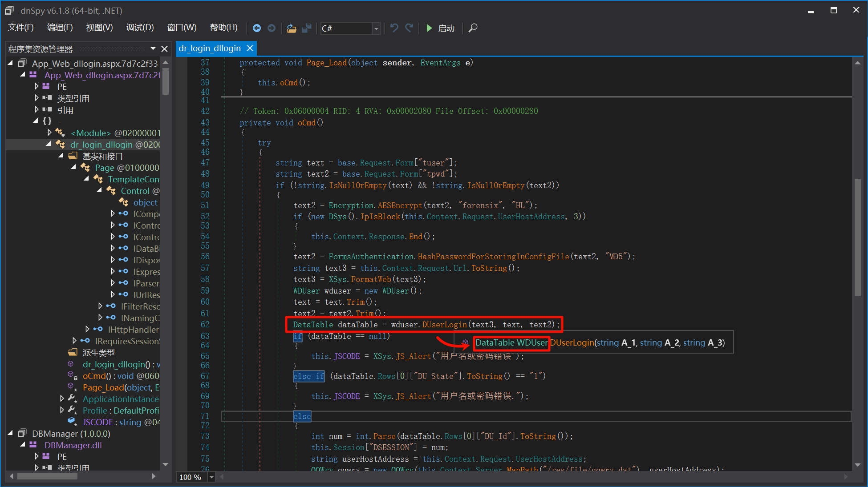Viewport: 868px width, 487px height.
Task: Open the 调试(D) debug menu
Action: 140,28
